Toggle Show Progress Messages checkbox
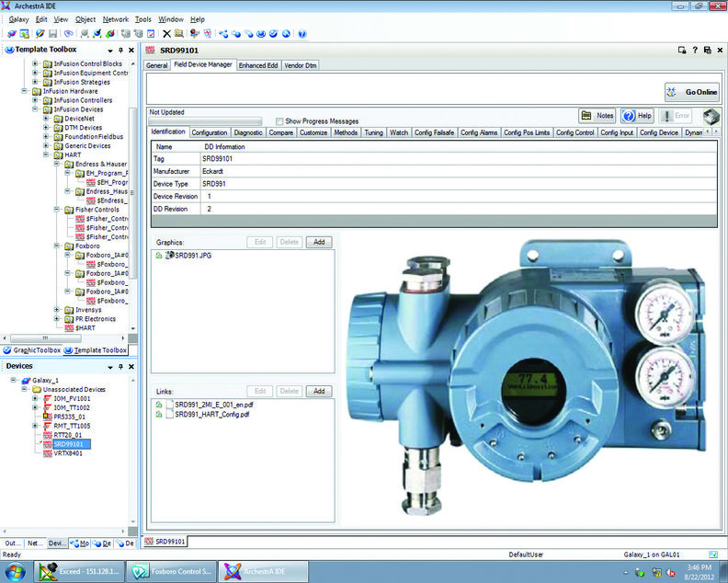This screenshot has width=728, height=583. 279,121
